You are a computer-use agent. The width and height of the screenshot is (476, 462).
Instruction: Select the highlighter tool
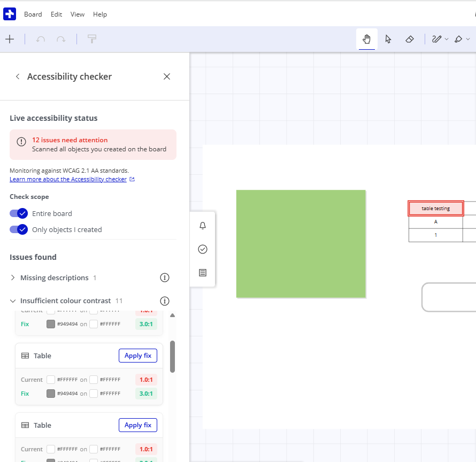(x=458, y=39)
